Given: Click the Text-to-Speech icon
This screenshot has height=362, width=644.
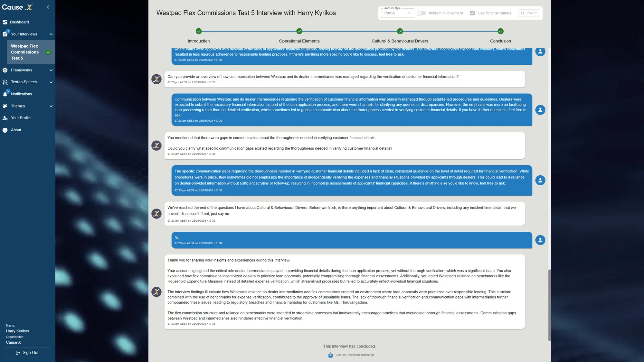Looking at the screenshot, I should (5, 82).
